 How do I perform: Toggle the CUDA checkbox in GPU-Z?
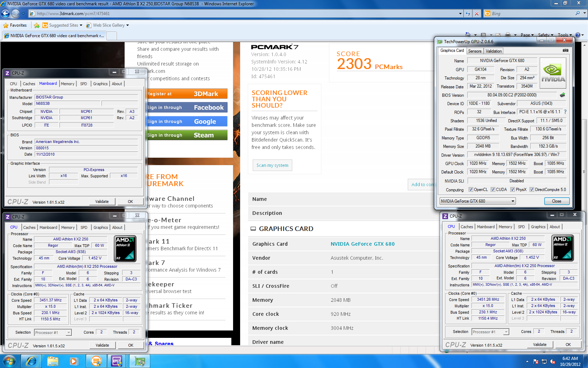[x=493, y=190]
